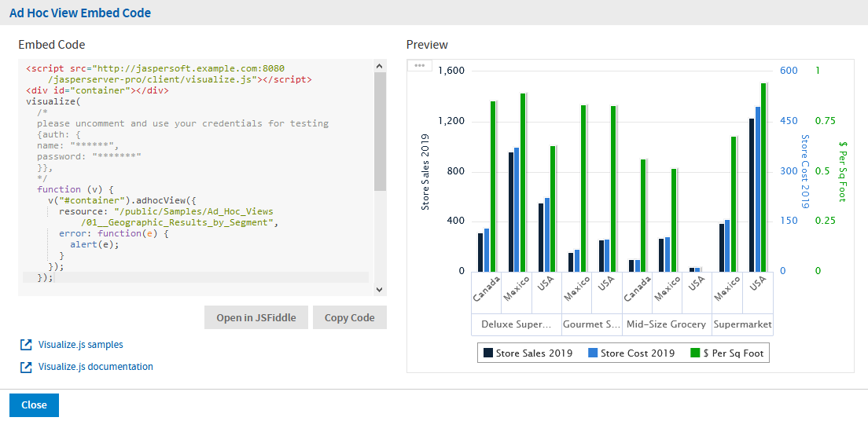Toggle Store Sales 2019 legend swatch

pos(487,353)
